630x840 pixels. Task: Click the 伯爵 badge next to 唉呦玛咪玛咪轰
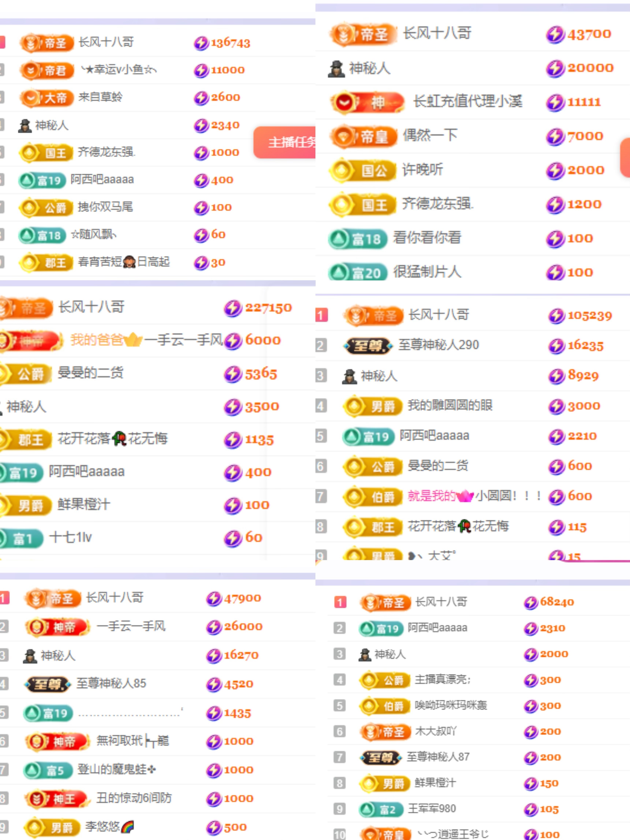[x=385, y=706]
